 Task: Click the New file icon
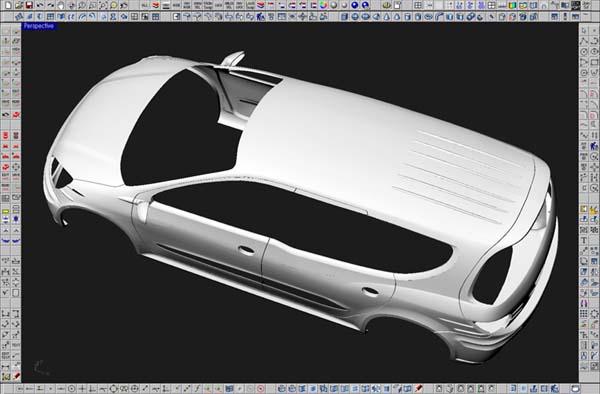coord(8,5)
